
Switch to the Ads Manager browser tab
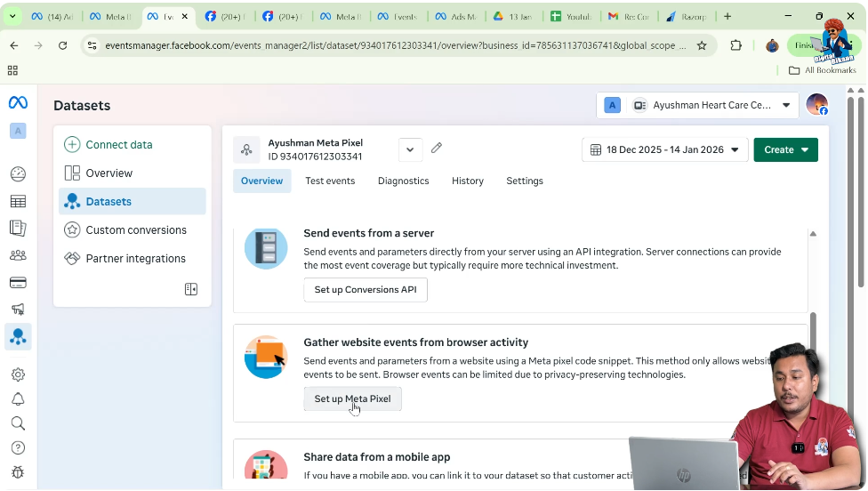tap(455, 17)
